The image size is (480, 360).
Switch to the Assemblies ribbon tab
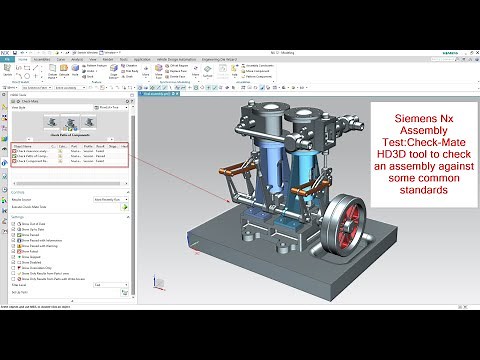[42, 59]
